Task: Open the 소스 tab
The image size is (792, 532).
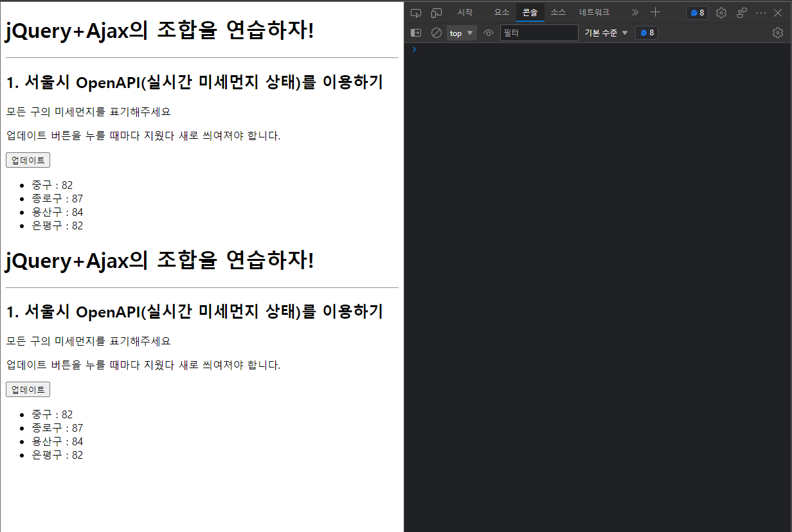Action: pos(559,12)
